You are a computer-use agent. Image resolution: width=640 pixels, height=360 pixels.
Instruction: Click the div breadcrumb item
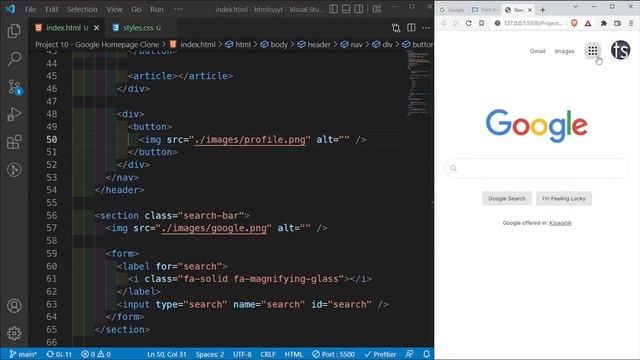(382, 44)
